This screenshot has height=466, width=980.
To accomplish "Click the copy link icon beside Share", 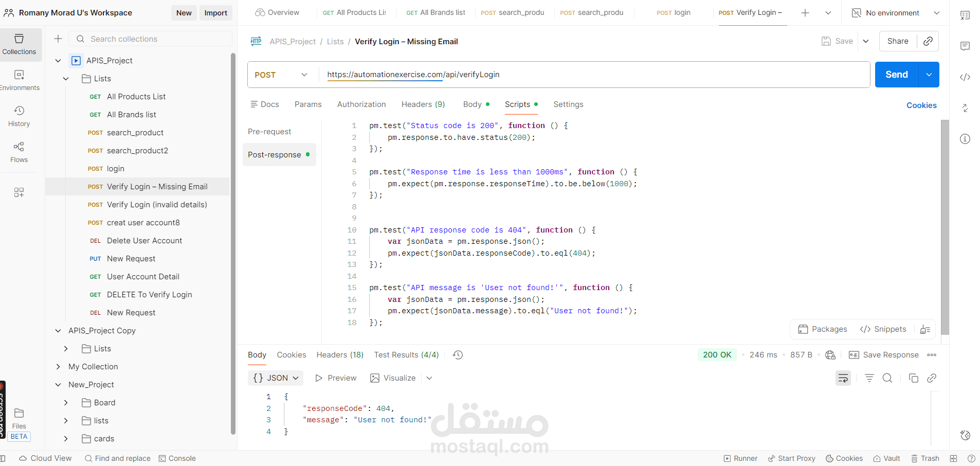I will tap(928, 41).
